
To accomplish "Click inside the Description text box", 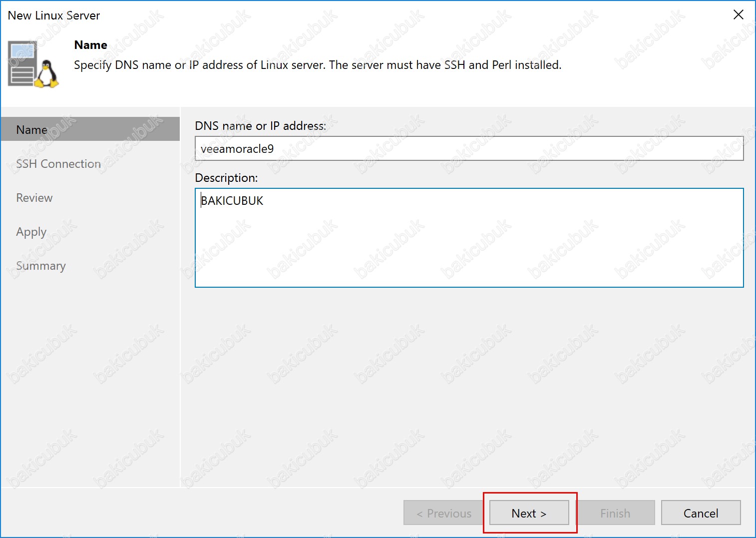I will 469,238.
